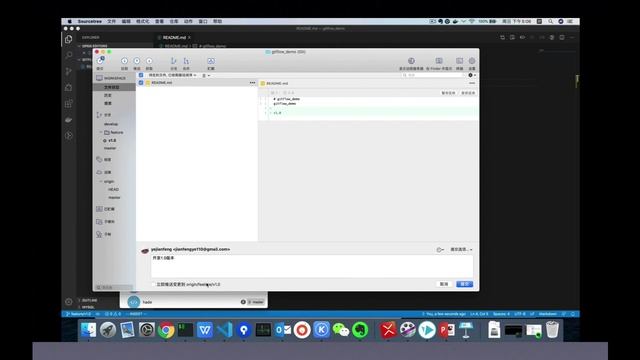
Task: Click the Branch (分支) toolbar icon
Action: pyautogui.click(x=173, y=61)
